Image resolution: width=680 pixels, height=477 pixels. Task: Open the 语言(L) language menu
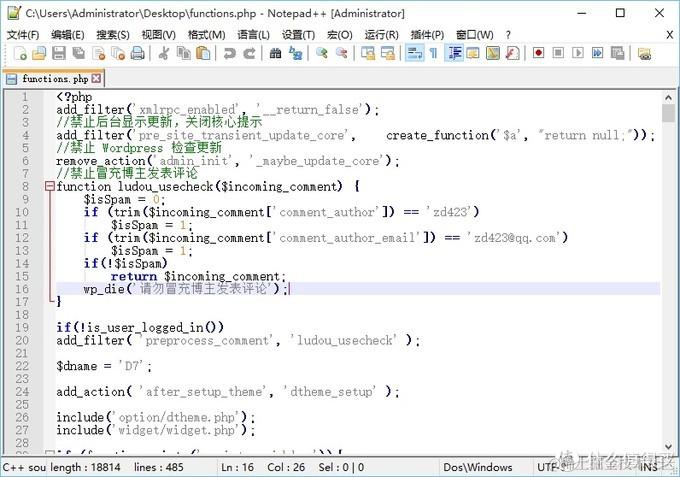[253, 35]
